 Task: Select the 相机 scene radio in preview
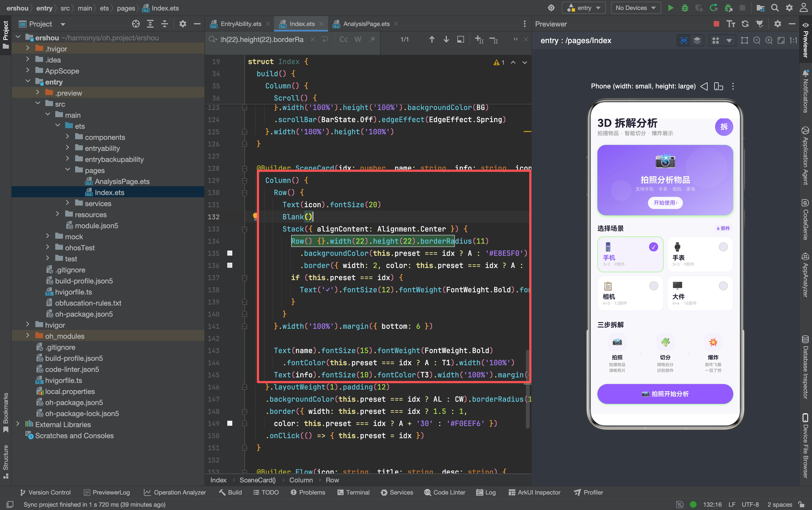(x=653, y=286)
